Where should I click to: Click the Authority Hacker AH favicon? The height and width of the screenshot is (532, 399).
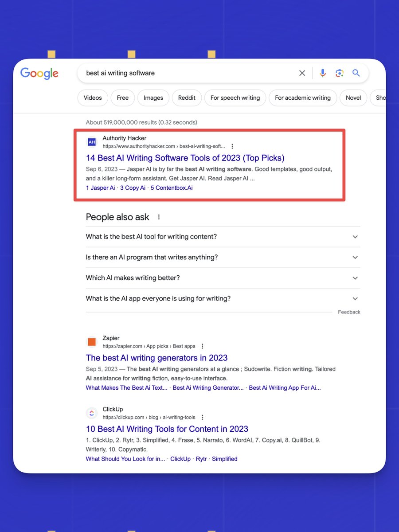click(x=92, y=142)
